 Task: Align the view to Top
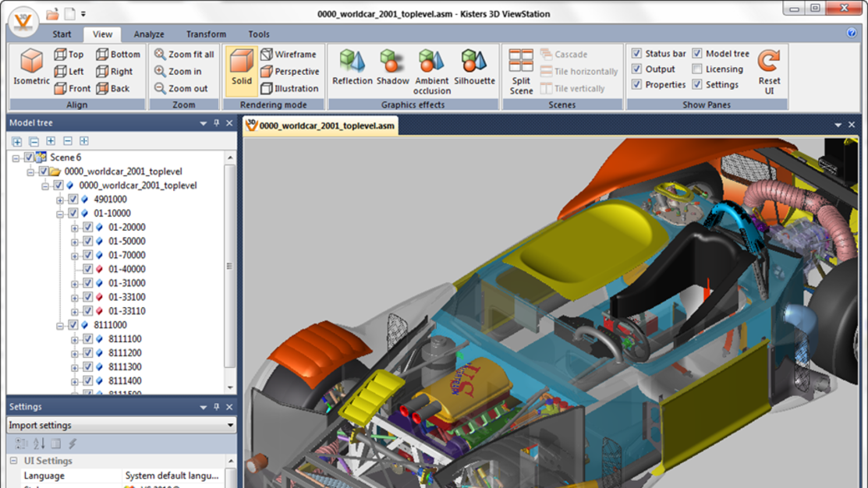tap(69, 55)
